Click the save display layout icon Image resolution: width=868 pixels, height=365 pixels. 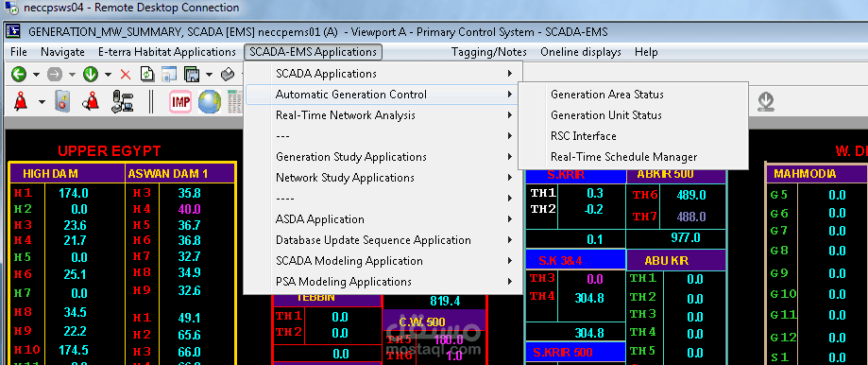click(191, 74)
